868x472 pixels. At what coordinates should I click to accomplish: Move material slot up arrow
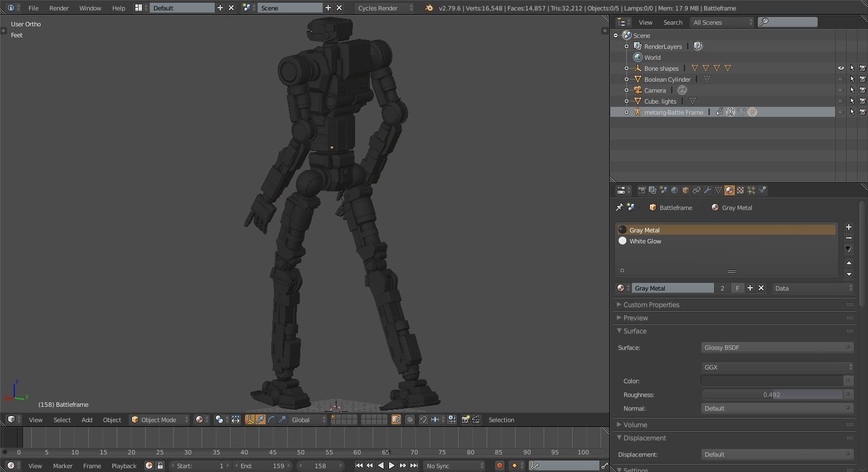coord(849,263)
